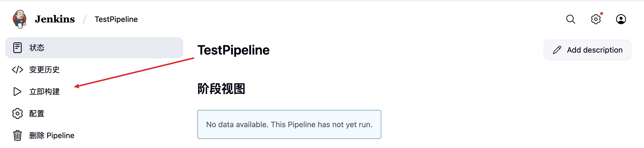Open Manage Jenkins gear in header
Image resolution: width=644 pixels, height=148 pixels.
coord(596,19)
